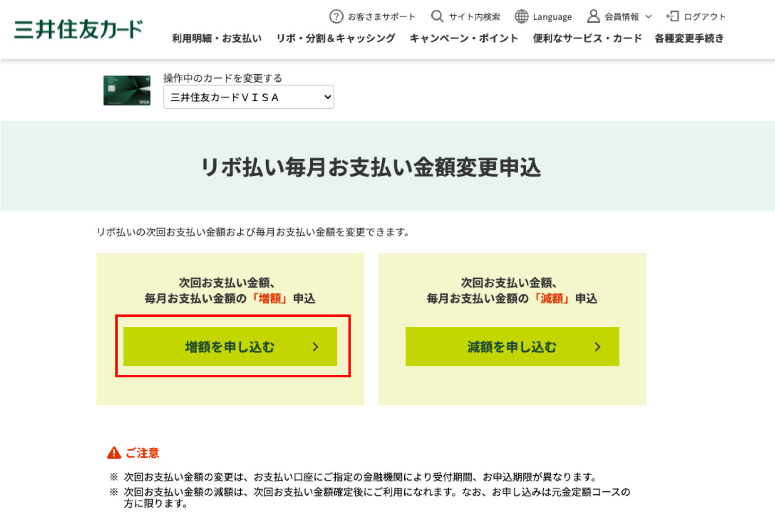This screenshot has height=532, width=775.
Task: Open the card selector 三井住友カードVISA dropdown
Action: point(249,97)
